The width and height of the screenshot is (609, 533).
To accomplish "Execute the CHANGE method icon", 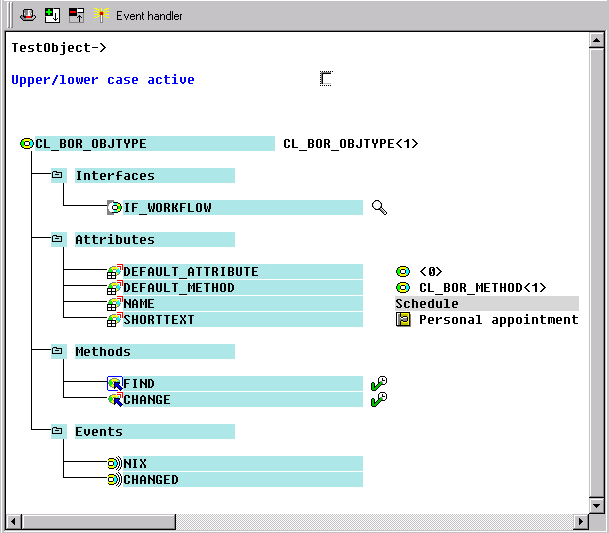I will (x=378, y=400).
